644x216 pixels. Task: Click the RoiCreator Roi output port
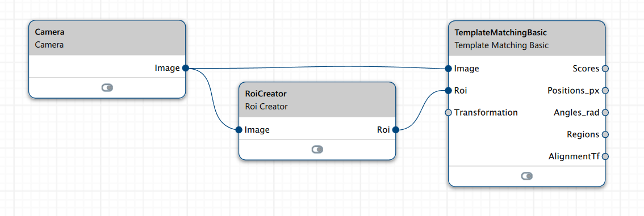click(395, 130)
